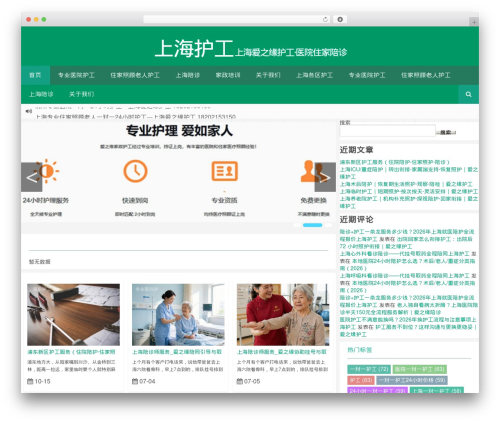Select the active blue carousel indicator
Viewport: 500px width, 423px height.
click(x=312, y=225)
